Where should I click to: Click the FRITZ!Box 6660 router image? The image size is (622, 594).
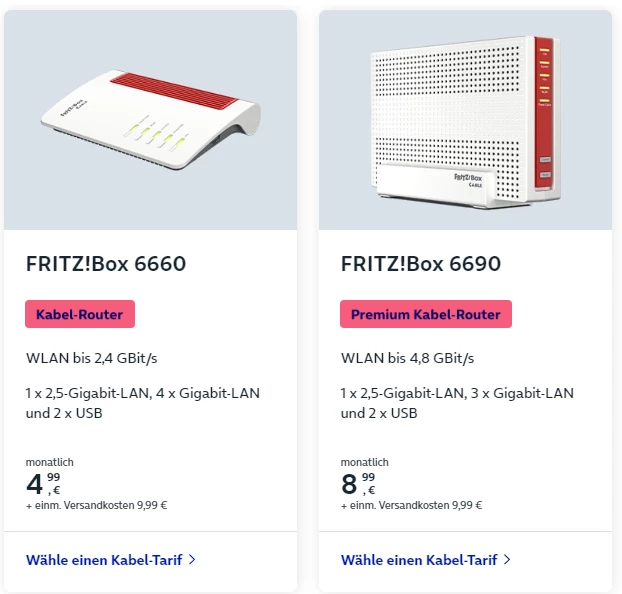(150, 121)
